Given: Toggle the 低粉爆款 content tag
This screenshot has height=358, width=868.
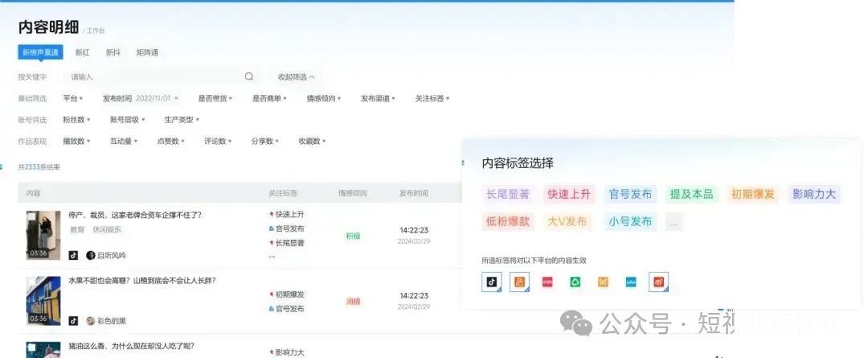Looking at the screenshot, I should point(508,222).
